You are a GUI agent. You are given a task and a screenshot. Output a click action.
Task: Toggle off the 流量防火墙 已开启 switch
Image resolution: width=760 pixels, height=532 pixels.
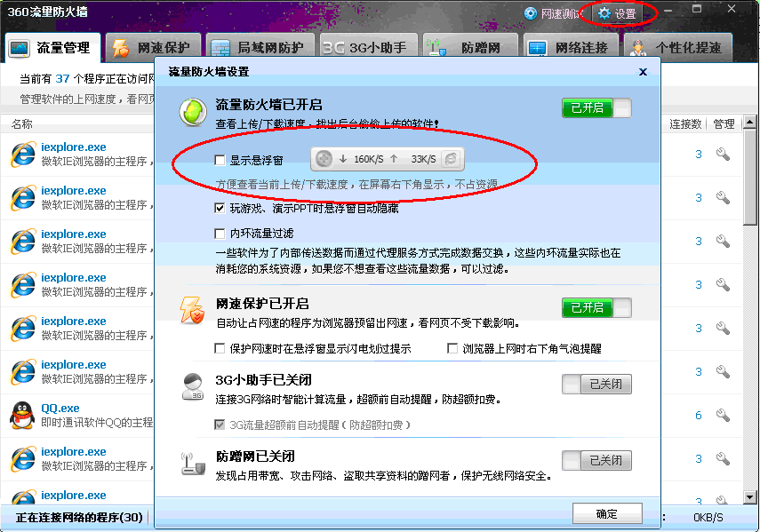pos(596,108)
